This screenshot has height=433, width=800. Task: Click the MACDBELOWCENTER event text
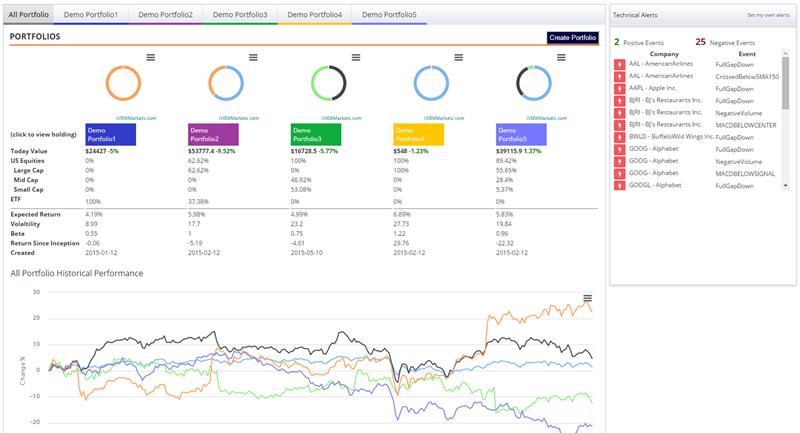pyautogui.click(x=746, y=125)
